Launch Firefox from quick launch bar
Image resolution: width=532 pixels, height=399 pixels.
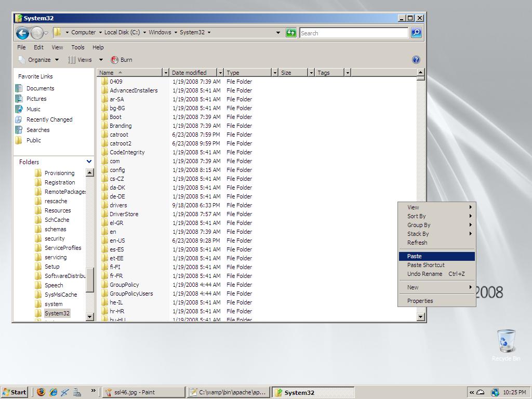[41, 392]
